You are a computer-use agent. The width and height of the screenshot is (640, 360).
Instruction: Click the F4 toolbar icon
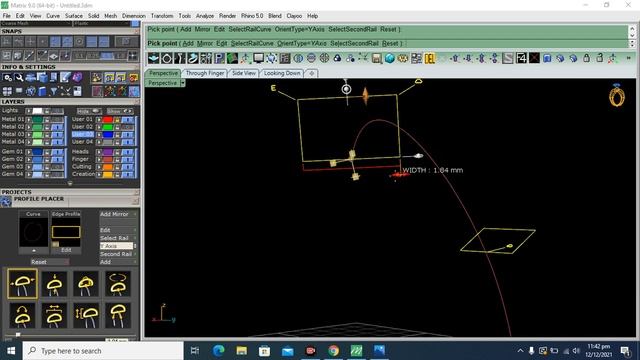(x=521, y=58)
